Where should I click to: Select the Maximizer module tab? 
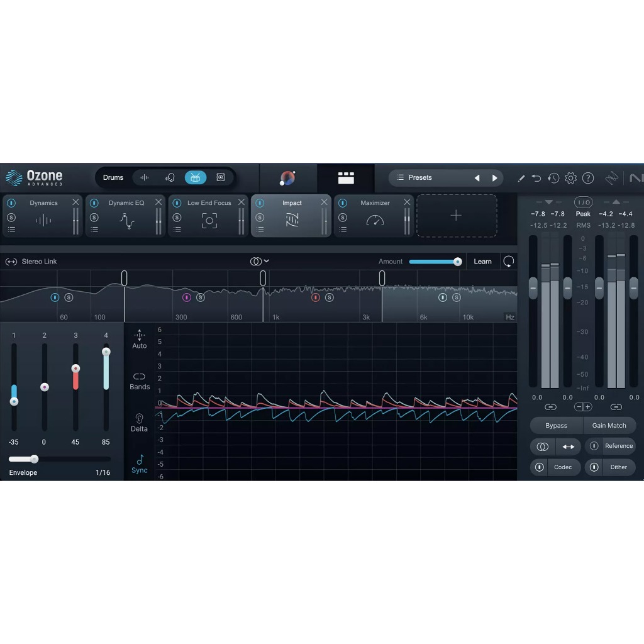click(x=374, y=216)
